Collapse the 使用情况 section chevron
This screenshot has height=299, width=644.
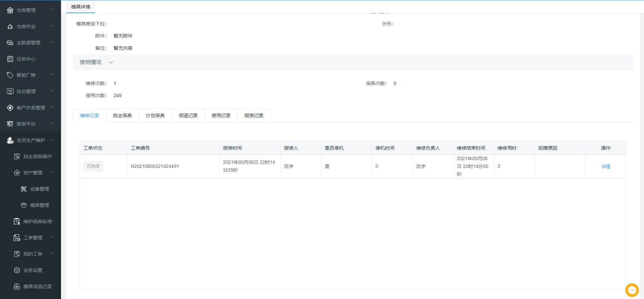111,62
